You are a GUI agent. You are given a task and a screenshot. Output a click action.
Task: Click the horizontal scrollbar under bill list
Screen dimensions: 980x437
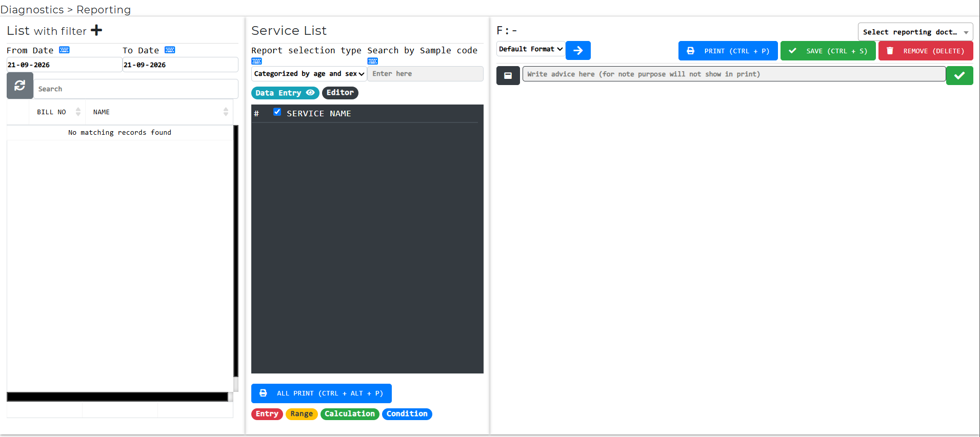click(x=117, y=397)
